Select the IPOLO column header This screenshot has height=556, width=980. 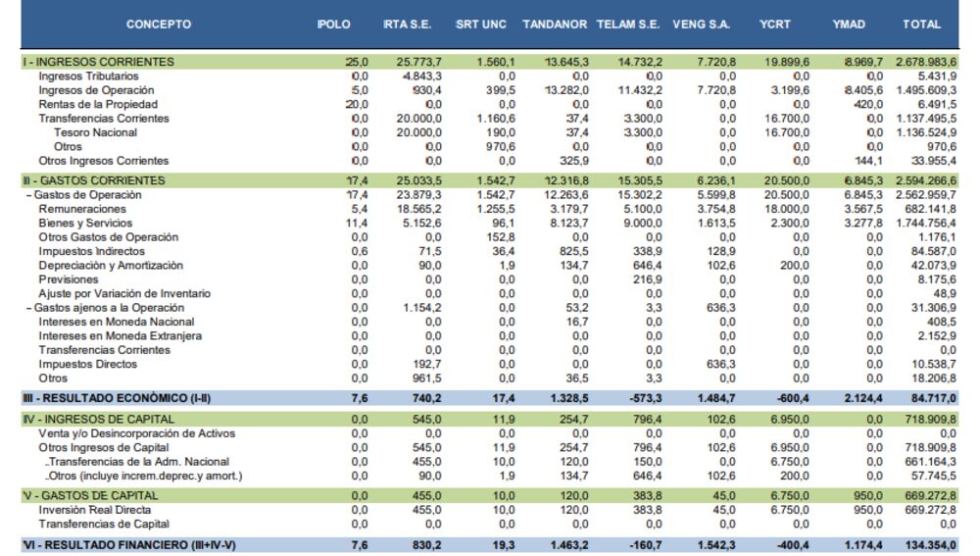pyautogui.click(x=333, y=25)
